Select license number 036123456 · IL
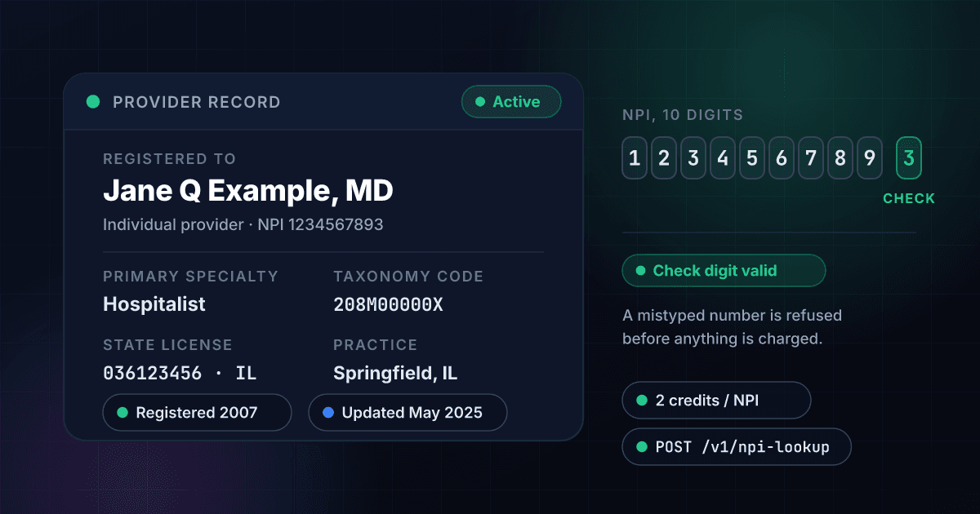The height and width of the screenshot is (514, 980). point(180,374)
